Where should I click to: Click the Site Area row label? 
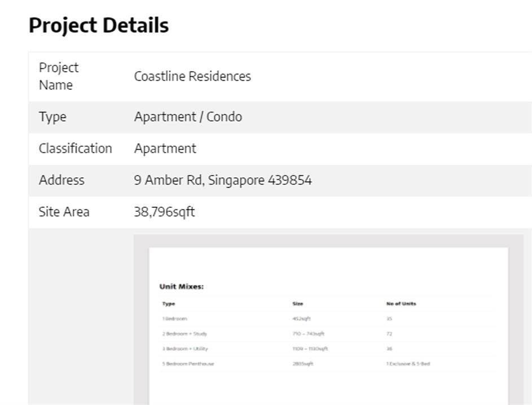(64, 212)
